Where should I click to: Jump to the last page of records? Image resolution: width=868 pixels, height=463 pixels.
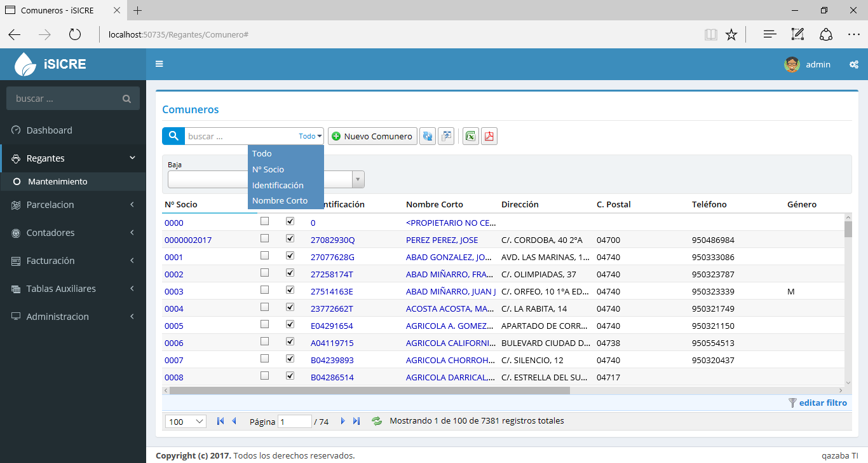coord(356,421)
